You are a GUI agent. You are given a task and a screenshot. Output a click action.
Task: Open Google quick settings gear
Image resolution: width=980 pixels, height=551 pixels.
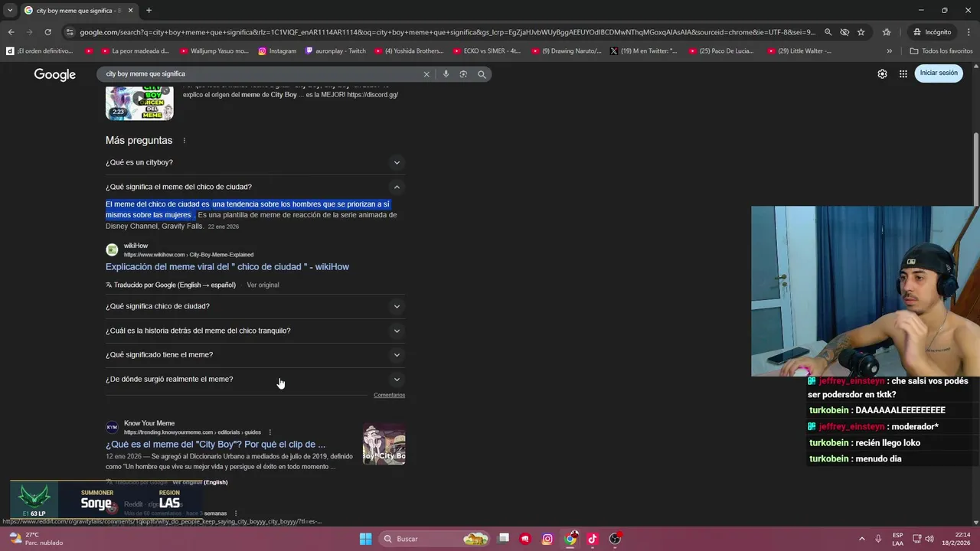[x=882, y=73]
